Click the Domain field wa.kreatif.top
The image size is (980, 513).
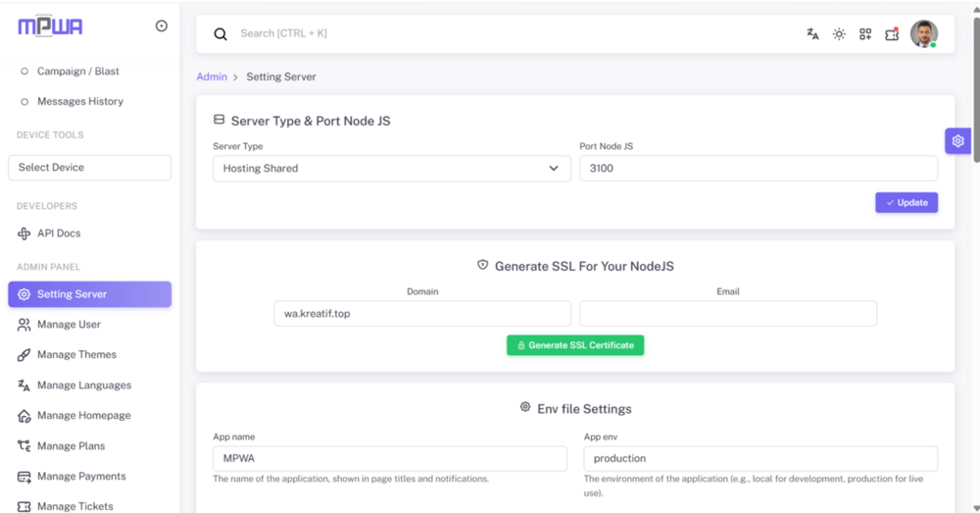coord(422,314)
